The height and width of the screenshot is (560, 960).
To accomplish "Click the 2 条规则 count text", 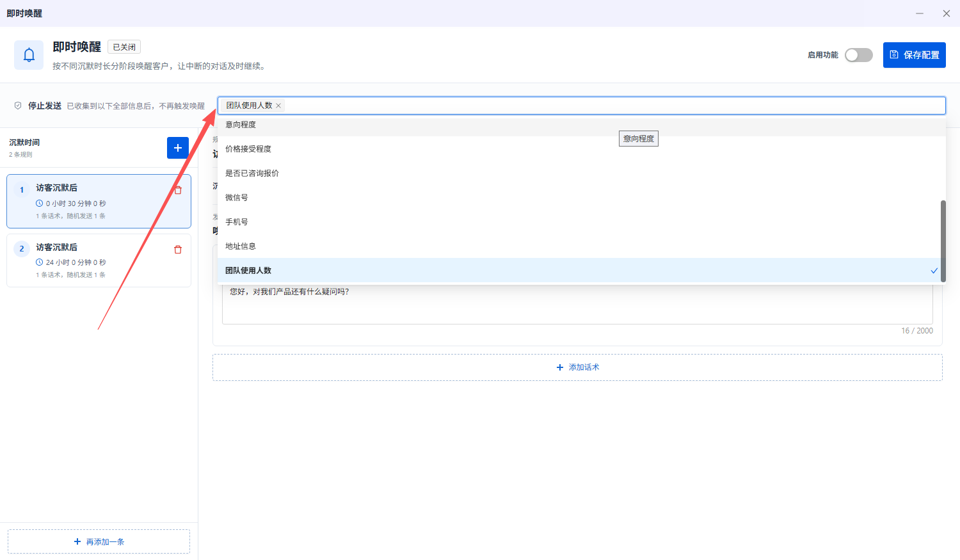I will [20, 155].
